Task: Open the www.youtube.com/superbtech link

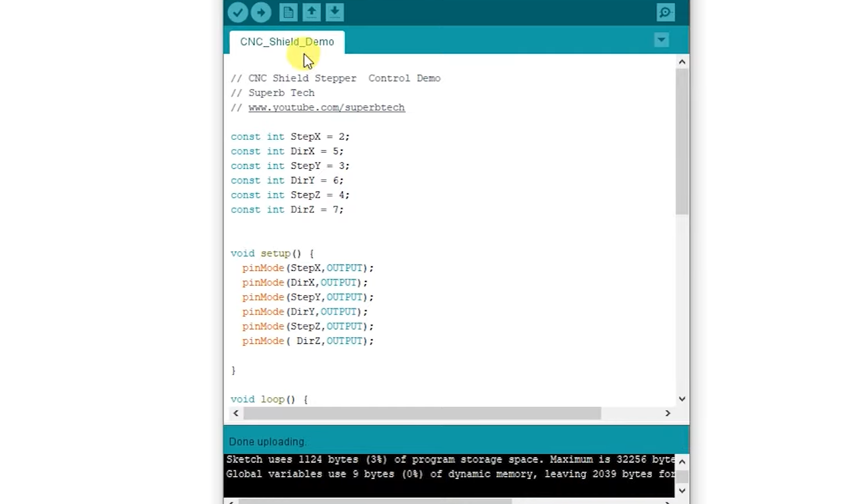Action: click(327, 107)
